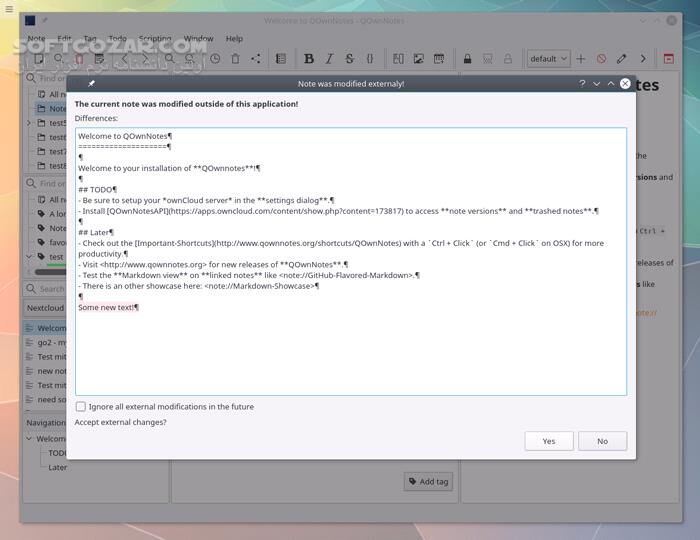Click the columns icon after braces icon

(398, 59)
